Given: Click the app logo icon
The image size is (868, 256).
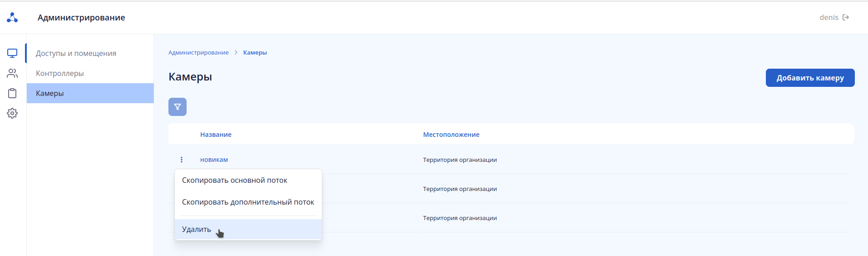Looking at the screenshot, I should (x=12, y=18).
